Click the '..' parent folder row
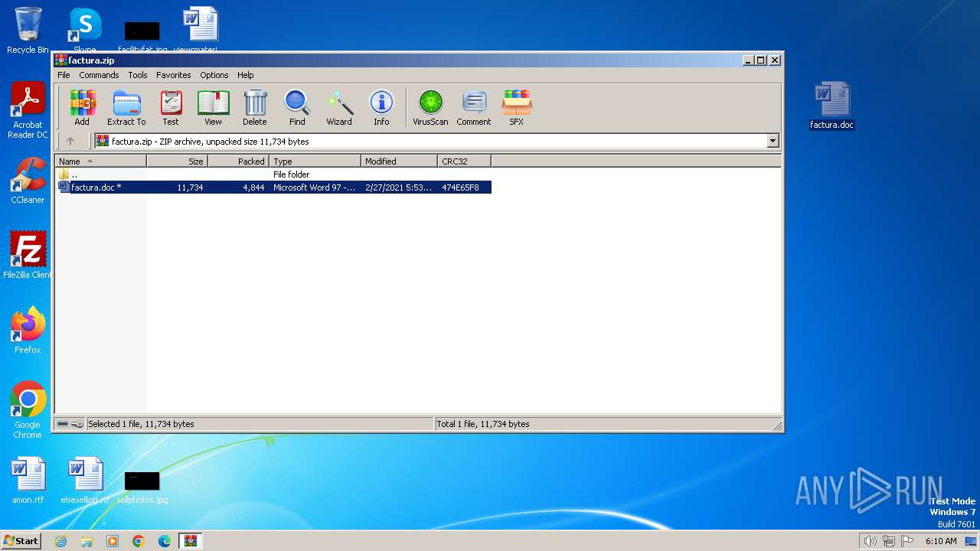The image size is (980, 551). pos(273,174)
